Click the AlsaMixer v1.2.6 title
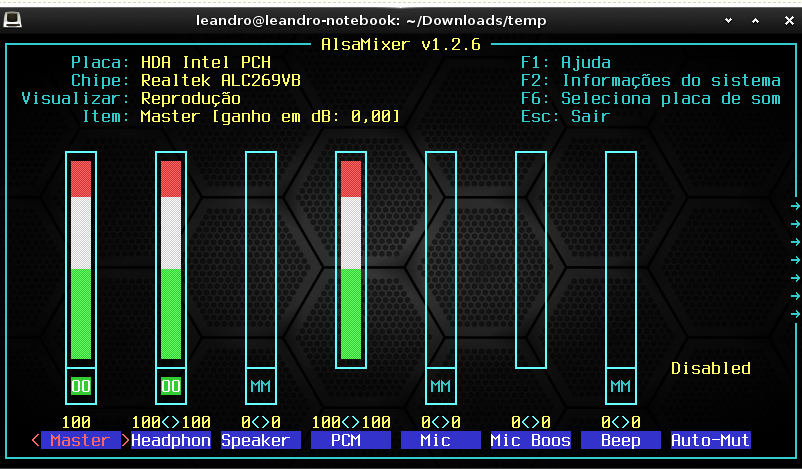 pyautogui.click(x=401, y=44)
